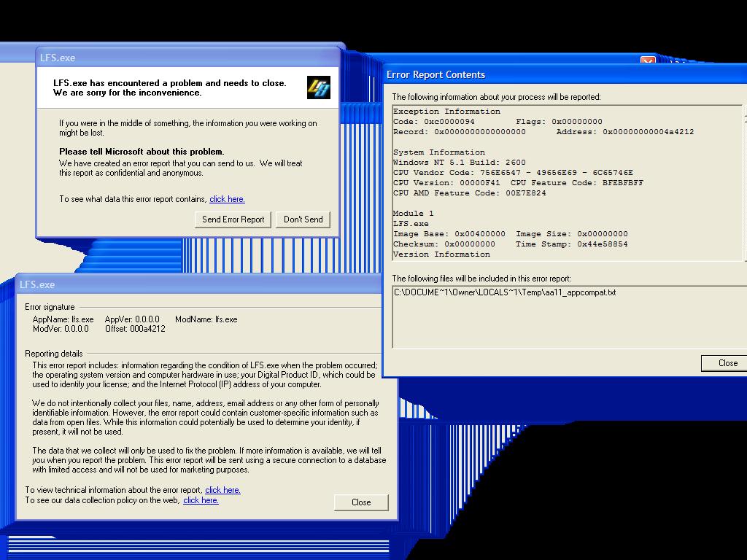Screen dimensions: 747x560
Task: Click 'Reporting details' section label
Action: (54, 354)
